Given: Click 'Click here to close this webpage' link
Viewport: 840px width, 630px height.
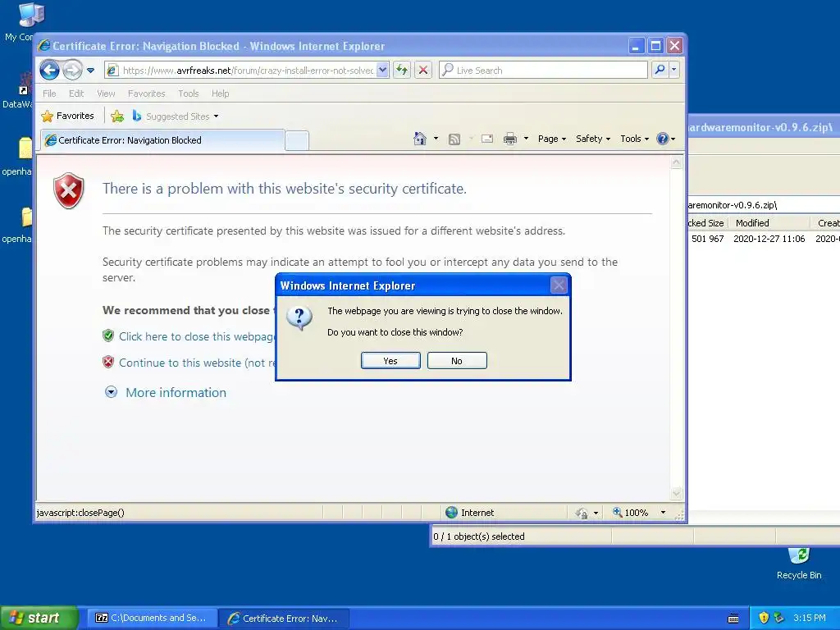Looking at the screenshot, I should click(x=197, y=336).
